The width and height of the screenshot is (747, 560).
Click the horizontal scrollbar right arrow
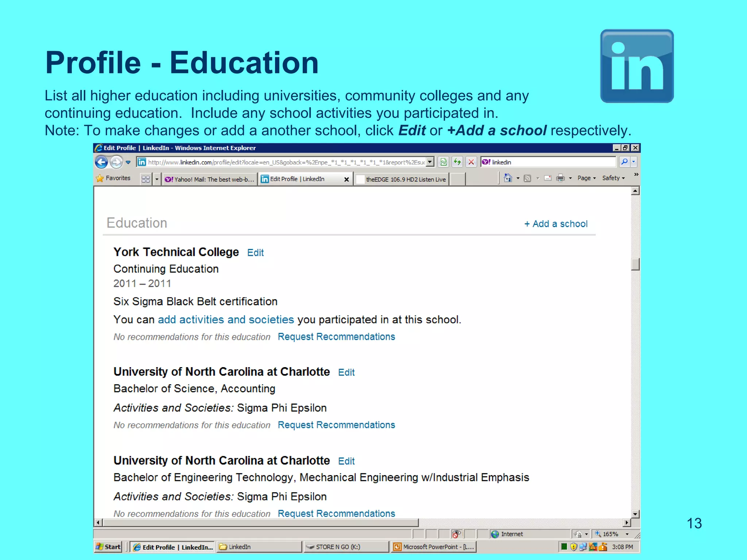pos(627,523)
